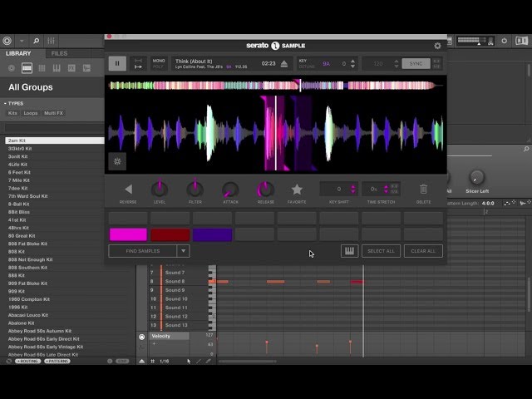Viewport: 532px width, 399px height.
Task: Reverse the selected pad sample
Action: click(x=128, y=190)
